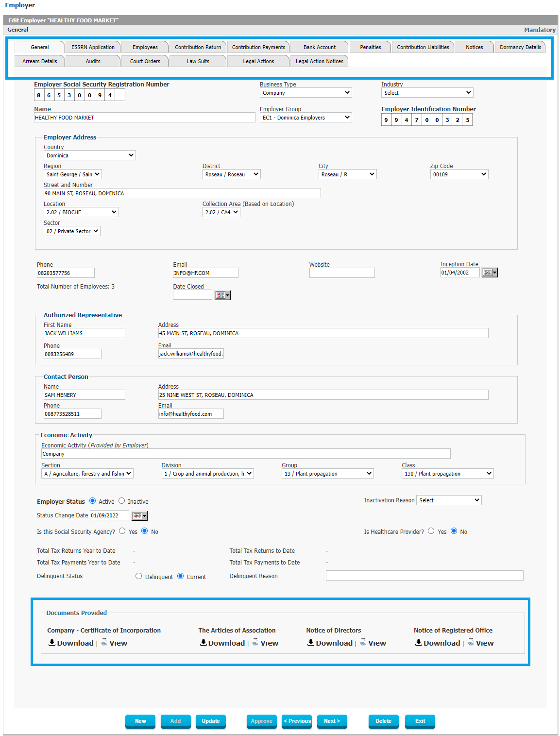
Task: Switch to the ESSRN Application tab
Action: point(93,47)
